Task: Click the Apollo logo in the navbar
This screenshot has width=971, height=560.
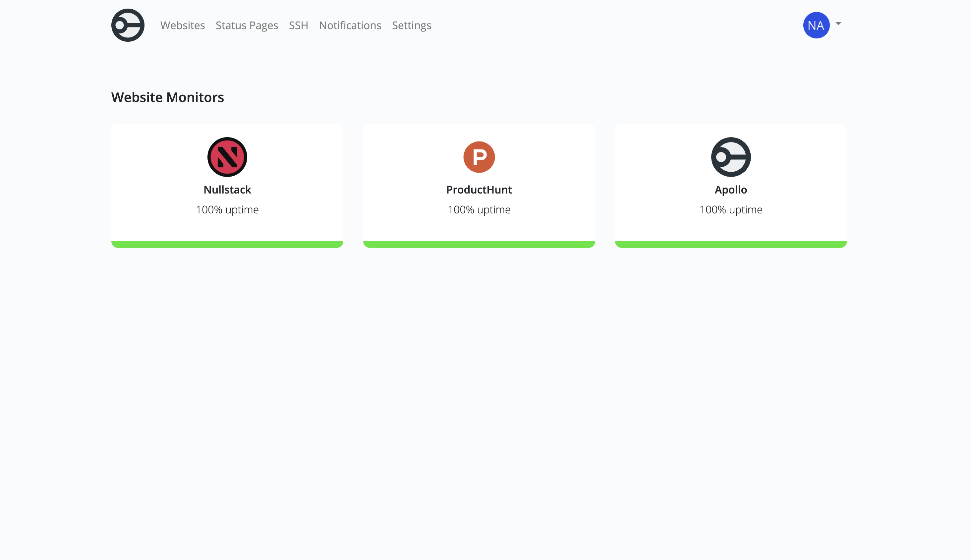Action: pyautogui.click(x=128, y=25)
